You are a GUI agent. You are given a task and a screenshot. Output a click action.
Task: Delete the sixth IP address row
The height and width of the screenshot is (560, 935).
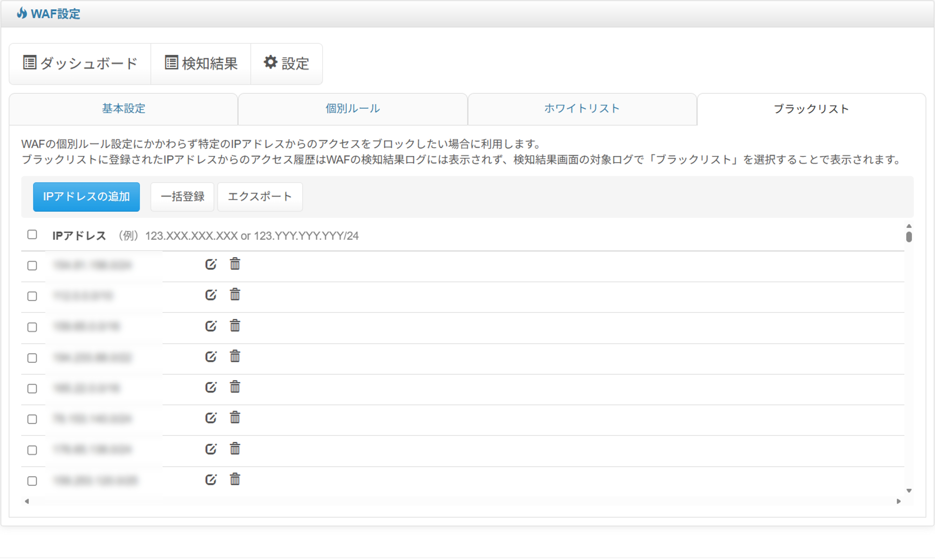pos(235,417)
